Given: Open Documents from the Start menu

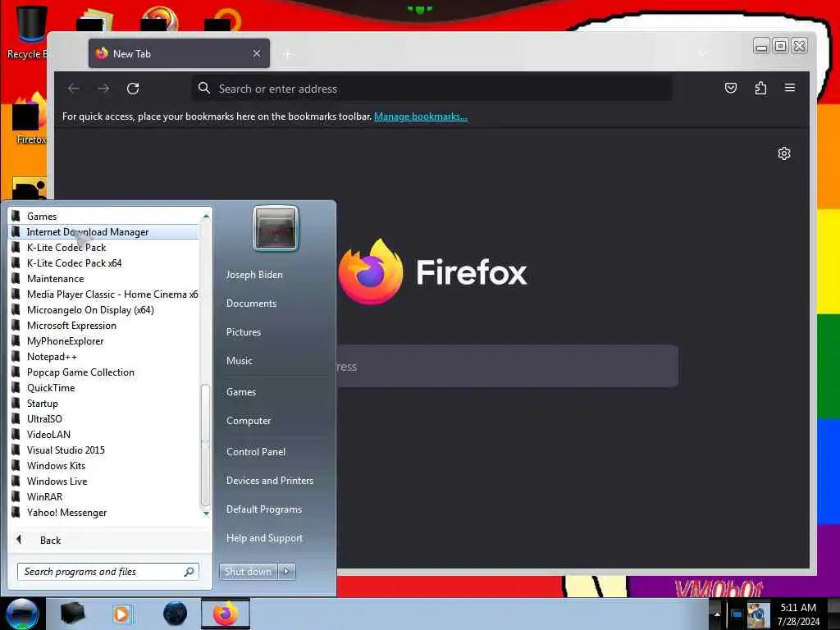Looking at the screenshot, I should tap(251, 304).
